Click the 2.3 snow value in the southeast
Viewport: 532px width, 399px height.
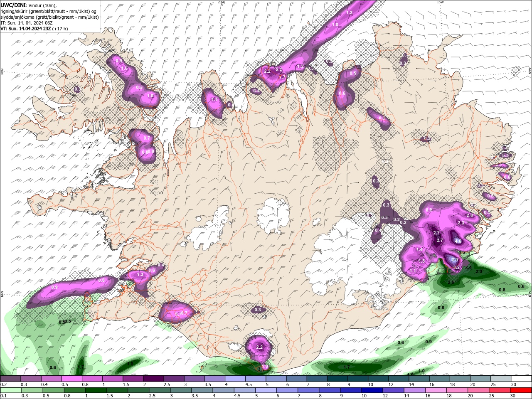point(461,223)
